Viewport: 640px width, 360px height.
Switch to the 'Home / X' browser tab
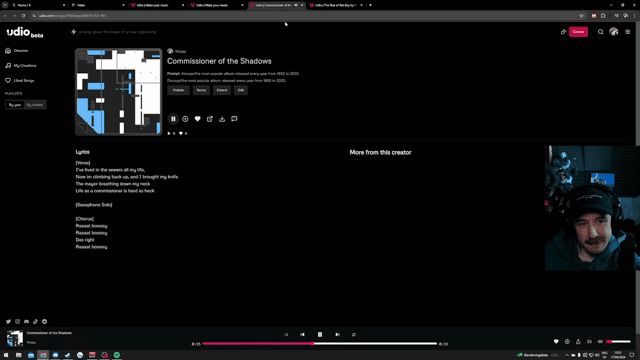pyautogui.click(x=37, y=5)
